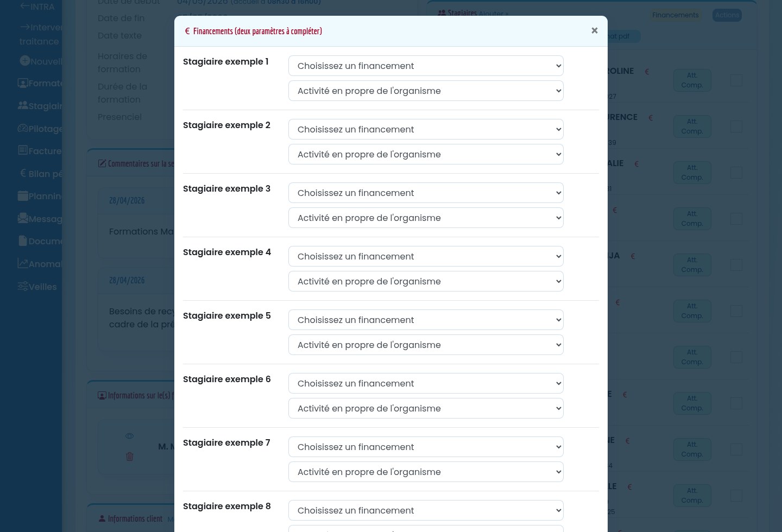
Task: Click the Documents file icon
Action: 23,240
